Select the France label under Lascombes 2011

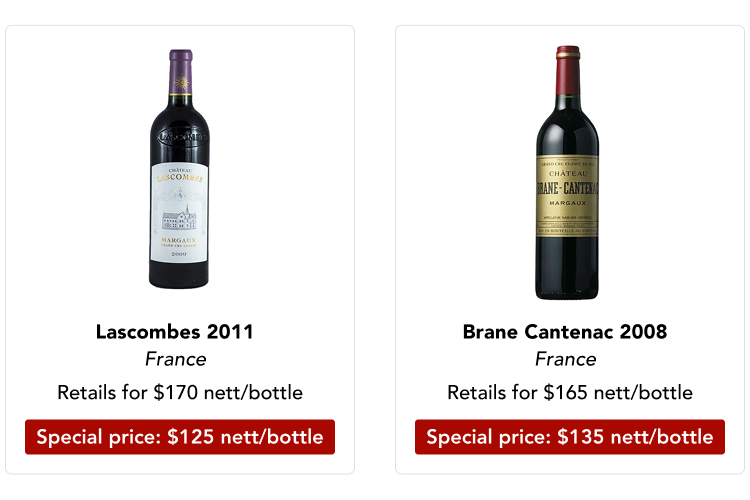coord(175,359)
